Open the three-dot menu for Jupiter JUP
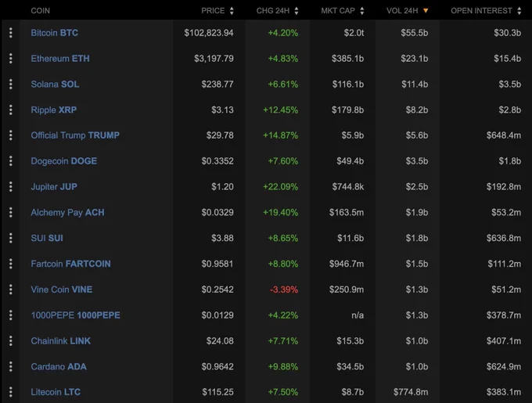 point(11,187)
